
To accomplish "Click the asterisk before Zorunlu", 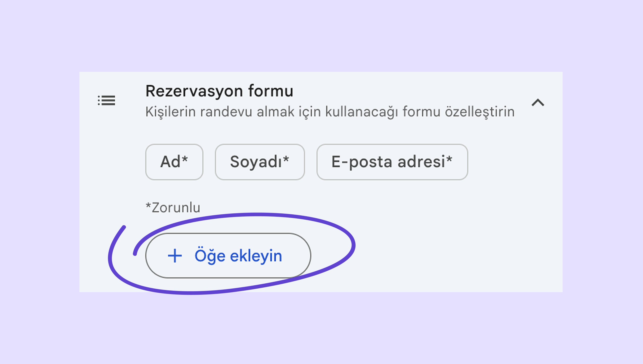I will click(x=148, y=206).
